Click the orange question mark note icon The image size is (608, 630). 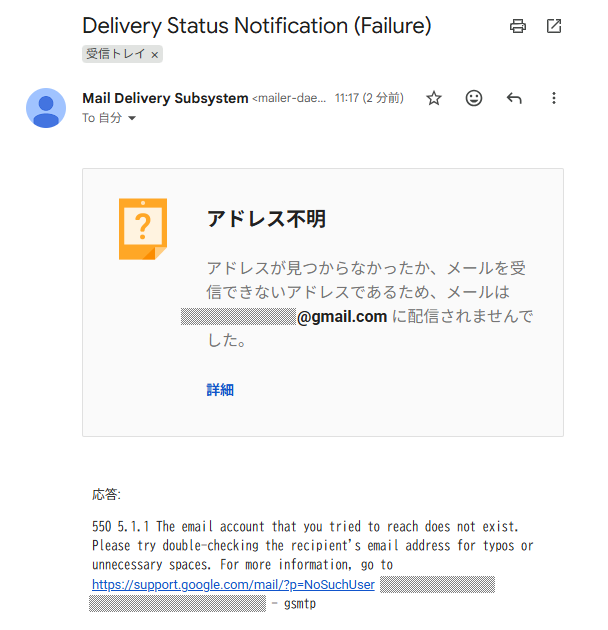pyautogui.click(x=143, y=229)
